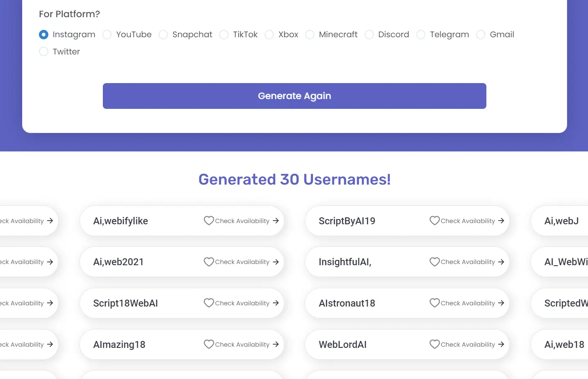Favorite the Ai,webifylike username with the heart icon
This screenshot has height=379, width=588.
209,221
